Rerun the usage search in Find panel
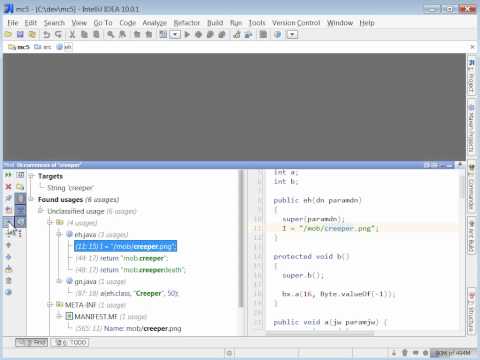The height and width of the screenshot is (360, 480). tap(8, 175)
